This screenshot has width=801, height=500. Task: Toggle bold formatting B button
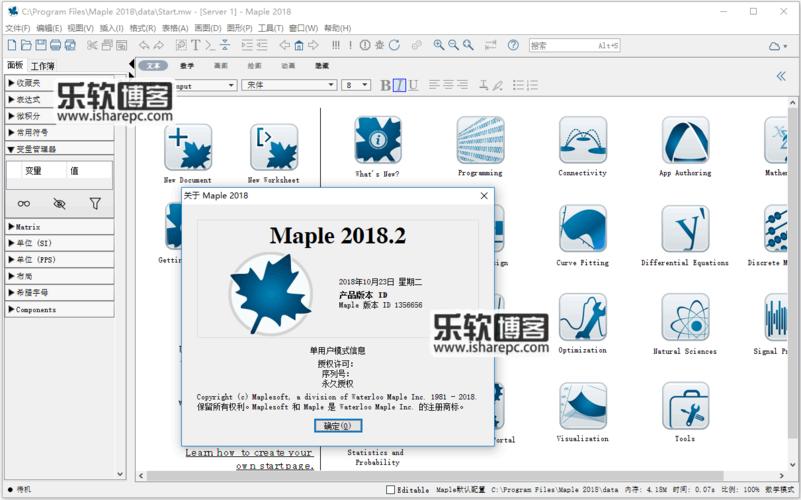pos(385,85)
